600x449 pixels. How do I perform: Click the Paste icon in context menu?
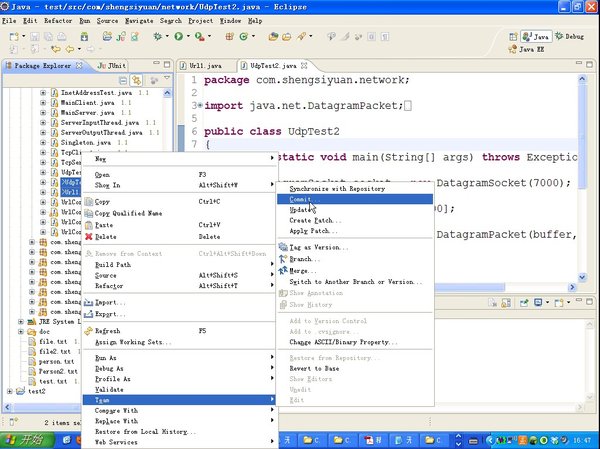point(89,225)
